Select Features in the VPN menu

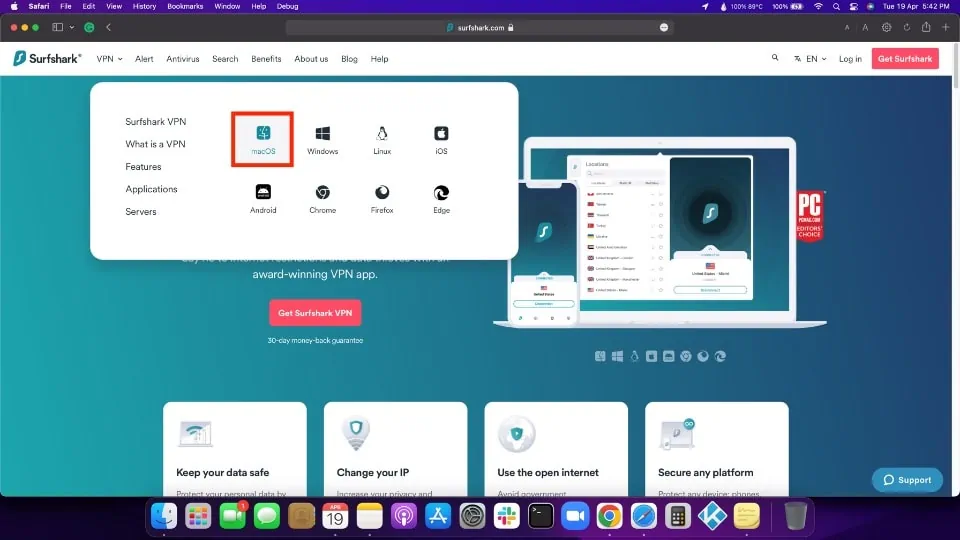[x=143, y=167]
